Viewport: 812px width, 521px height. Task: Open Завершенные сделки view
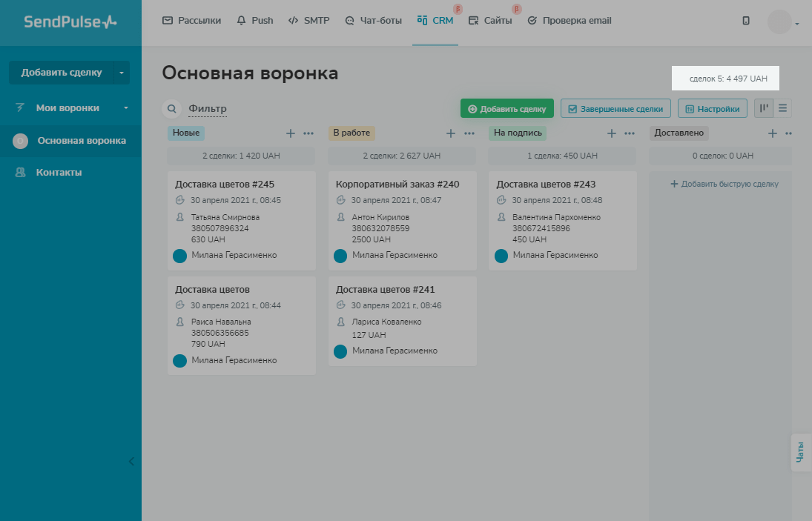[x=615, y=109]
